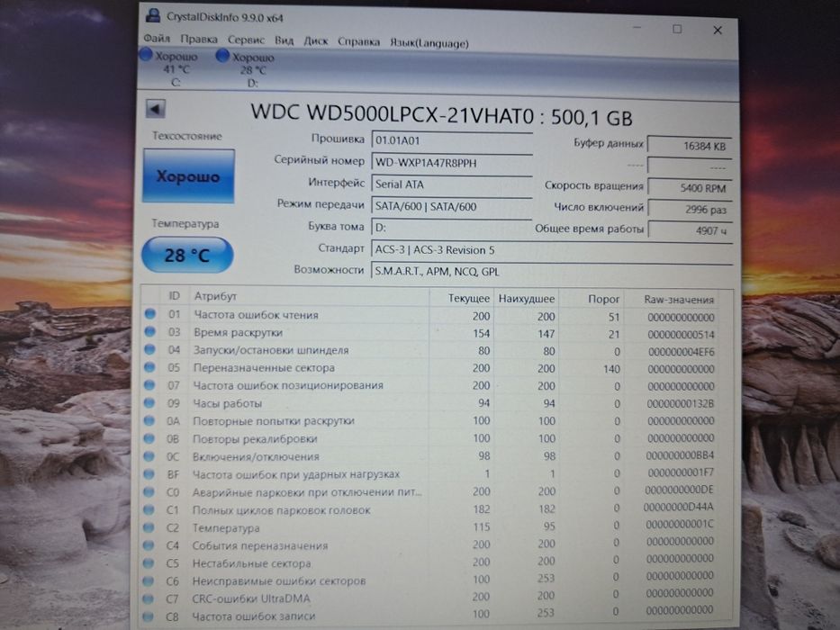Image resolution: width=840 pixels, height=630 pixels.
Task: Select Частота ошибок при ударных нагрузках text
Action: (296, 474)
